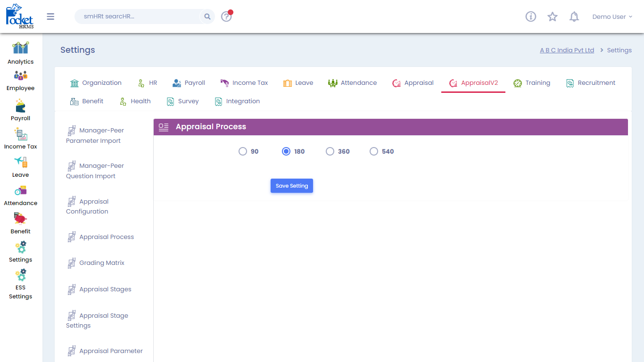Toggle the hamburger menu button
Screen dimensions: 644x362
(x=50, y=17)
